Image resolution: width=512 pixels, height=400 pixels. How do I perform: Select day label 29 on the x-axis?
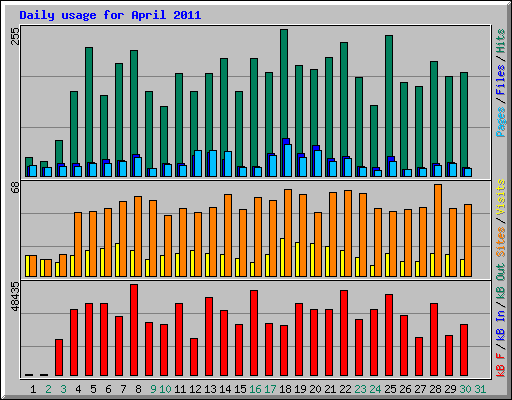click(450, 389)
